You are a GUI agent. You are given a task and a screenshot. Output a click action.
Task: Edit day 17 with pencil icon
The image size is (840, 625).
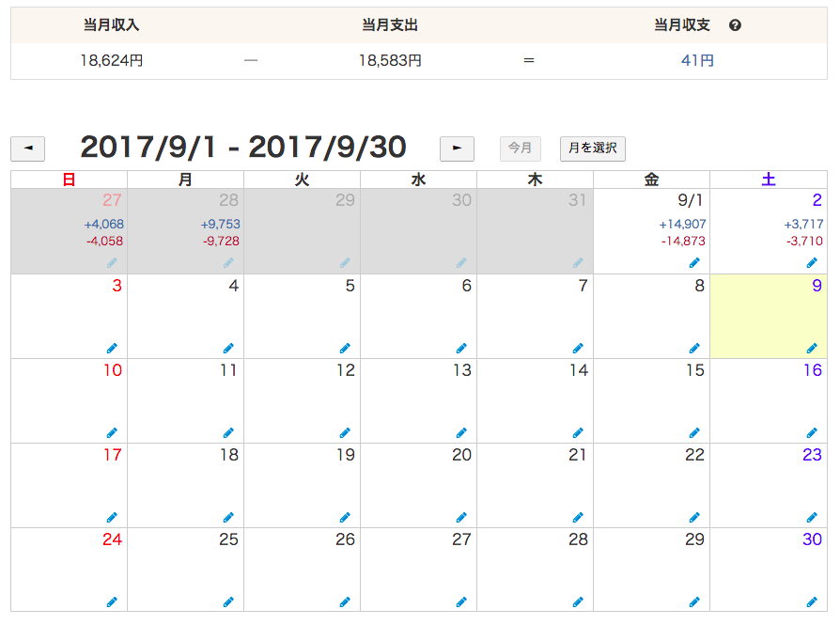click(112, 517)
